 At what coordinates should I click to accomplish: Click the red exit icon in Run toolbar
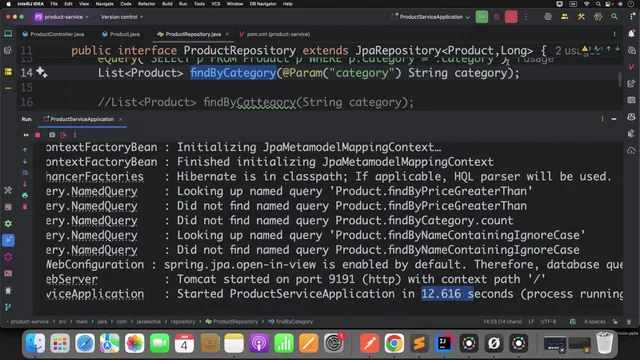point(63,135)
